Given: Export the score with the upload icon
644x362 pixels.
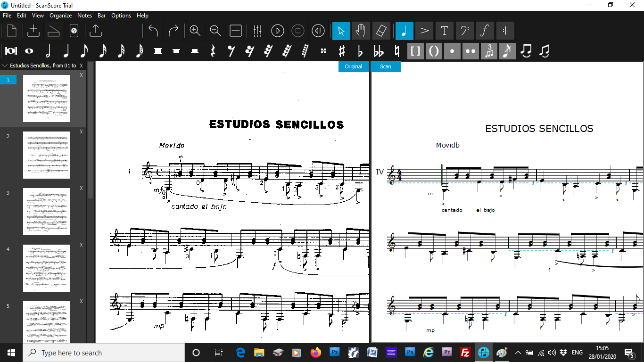Looking at the screenshot, I should tap(96, 31).
